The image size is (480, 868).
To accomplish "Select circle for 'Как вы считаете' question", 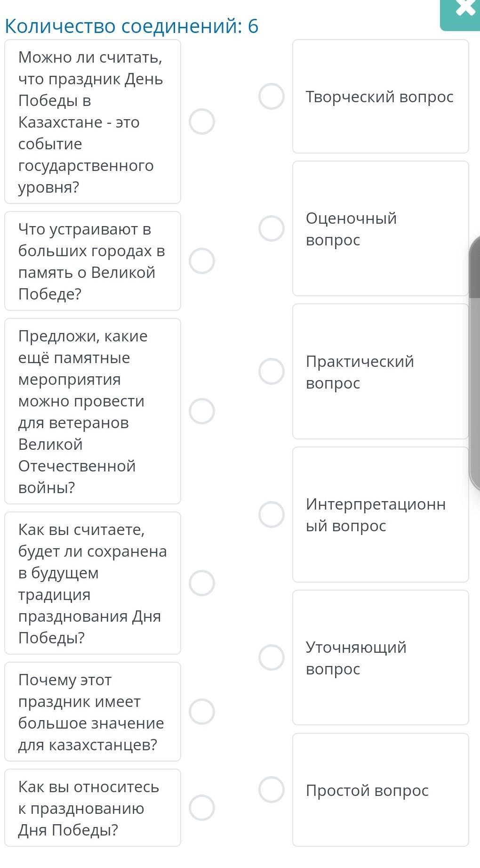I will tap(202, 583).
